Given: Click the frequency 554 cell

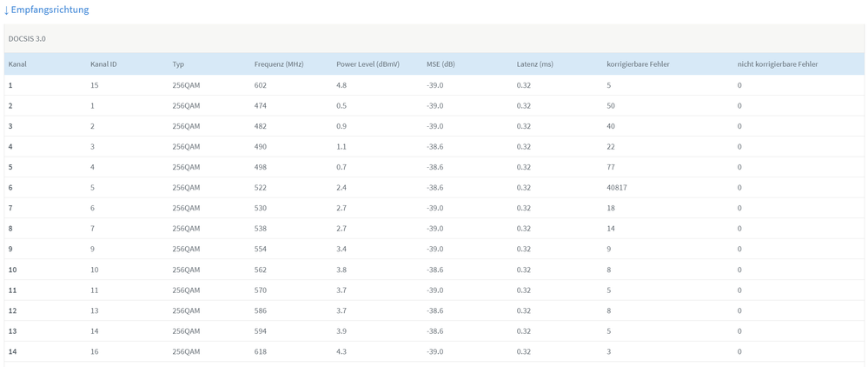Looking at the screenshot, I should (261, 250).
